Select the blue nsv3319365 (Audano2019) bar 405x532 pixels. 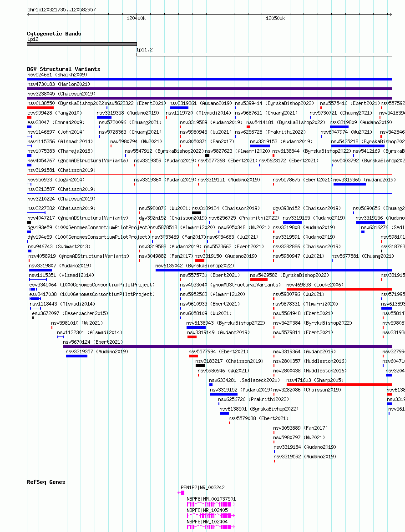pyautogui.click(x=349, y=184)
